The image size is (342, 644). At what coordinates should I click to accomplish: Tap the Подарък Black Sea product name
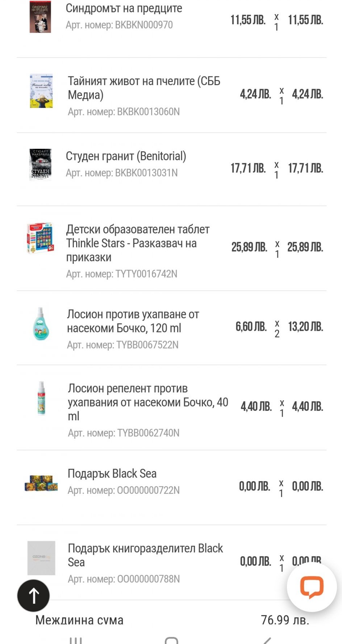coord(112,473)
